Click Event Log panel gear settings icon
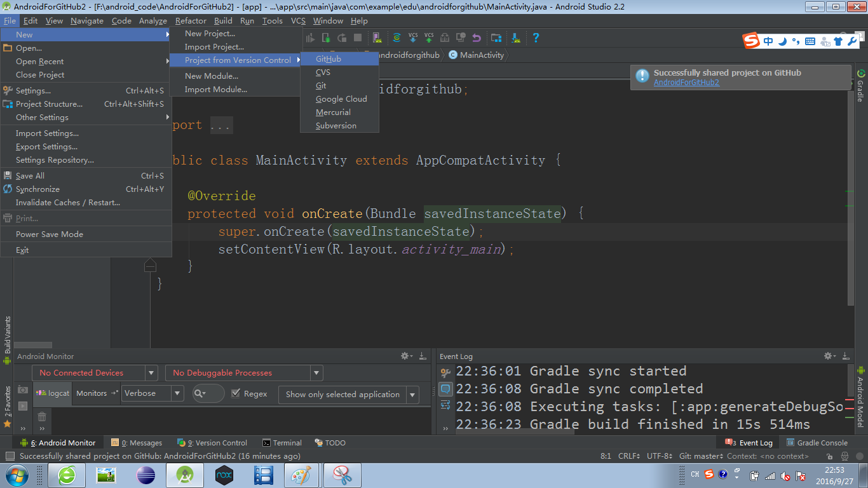Screen dimensions: 868x488 (x=829, y=356)
